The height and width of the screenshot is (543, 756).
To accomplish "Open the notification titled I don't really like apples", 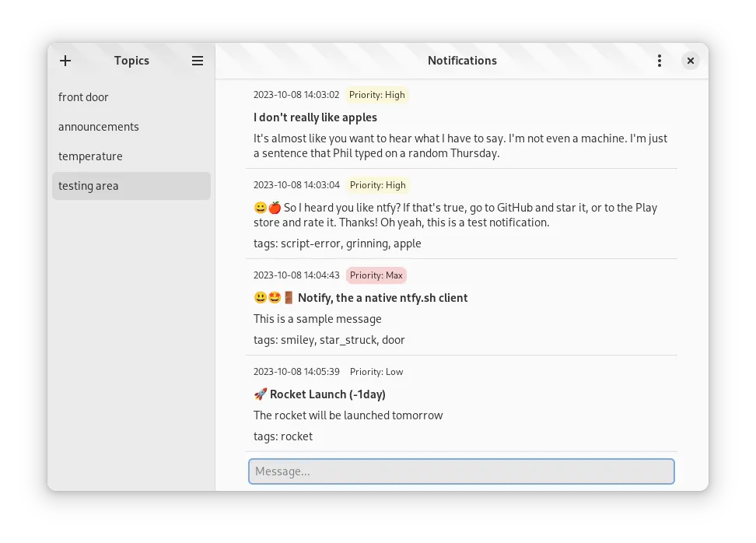I will 316,117.
